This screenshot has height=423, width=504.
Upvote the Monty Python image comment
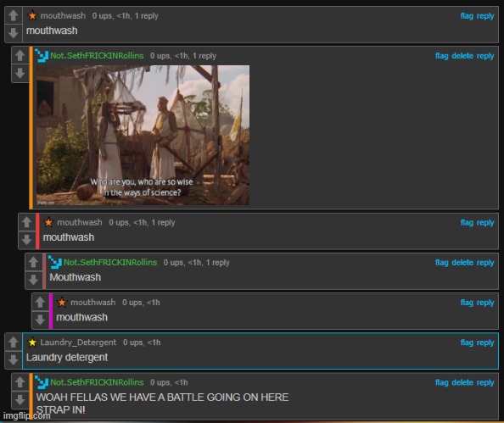[20, 56]
